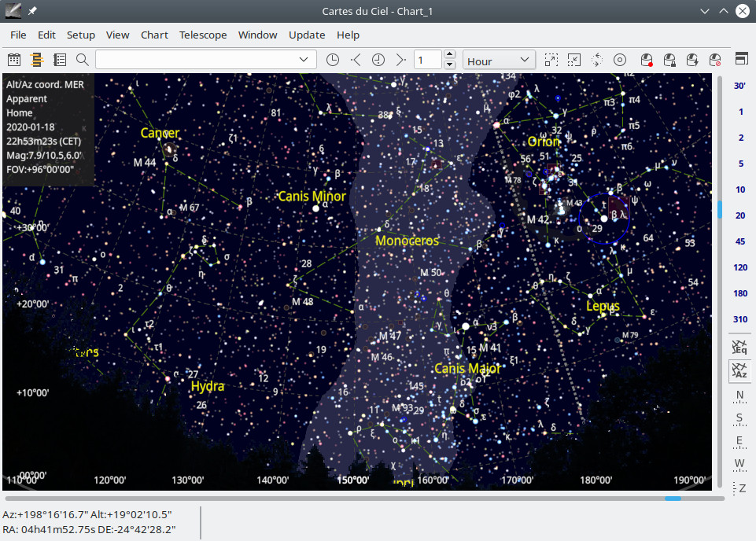Click the Canis Major constellation label

coord(467,368)
